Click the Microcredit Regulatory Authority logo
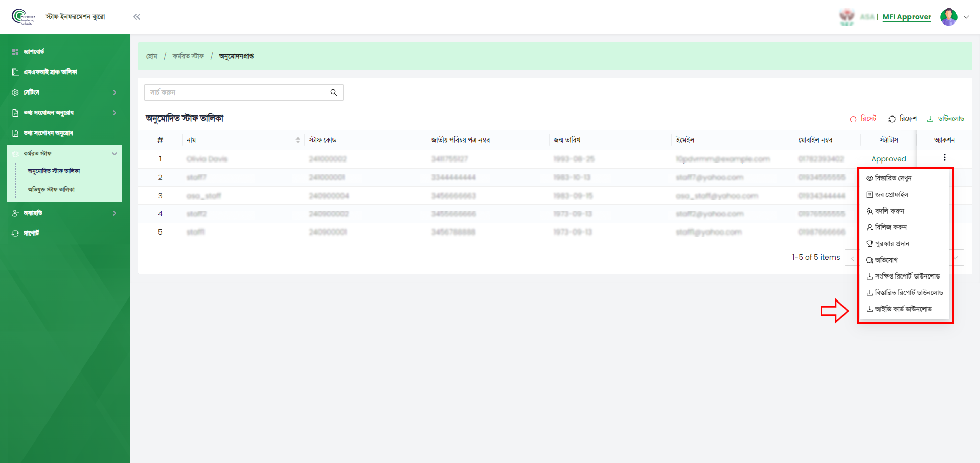Image resolution: width=980 pixels, height=463 pixels. pos(23,17)
